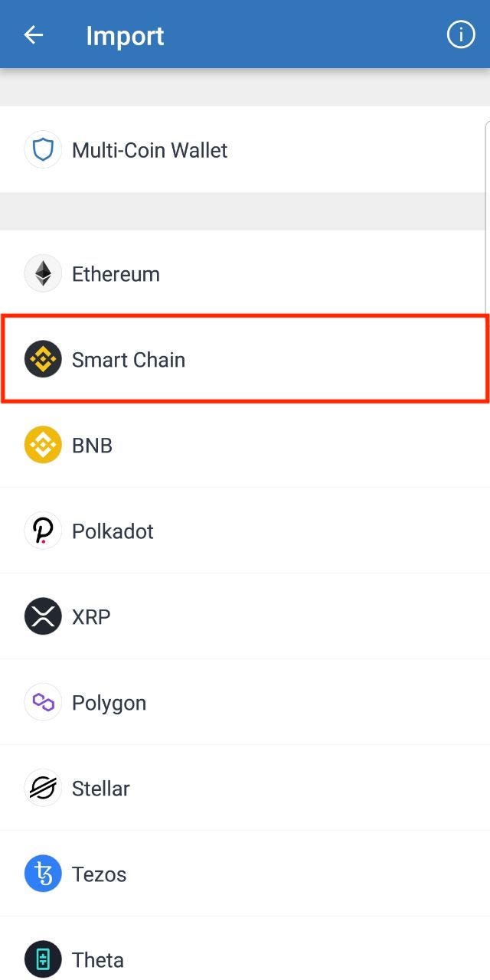Tap the yellow BNB coin icon
The width and height of the screenshot is (490, 980).
click(x=43, y=445)
